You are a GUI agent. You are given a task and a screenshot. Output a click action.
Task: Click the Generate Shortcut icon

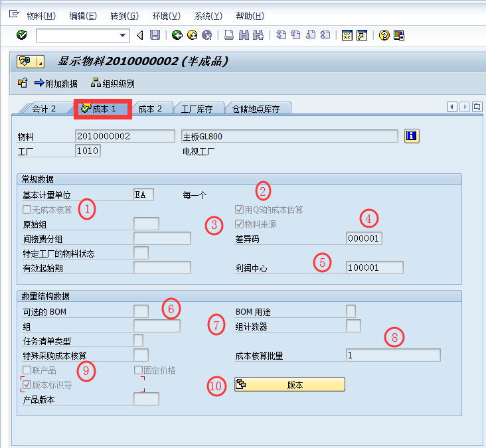click(362, 35)
